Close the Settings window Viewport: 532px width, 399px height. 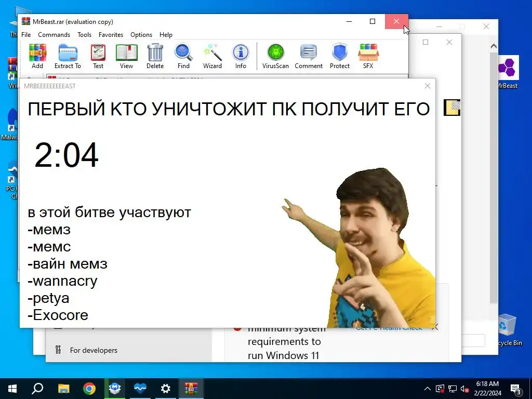tap(449, 42)
